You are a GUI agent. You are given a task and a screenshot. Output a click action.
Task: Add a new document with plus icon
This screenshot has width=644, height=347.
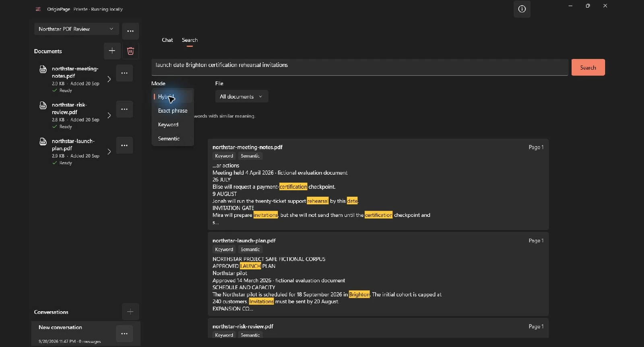[112, 51]
